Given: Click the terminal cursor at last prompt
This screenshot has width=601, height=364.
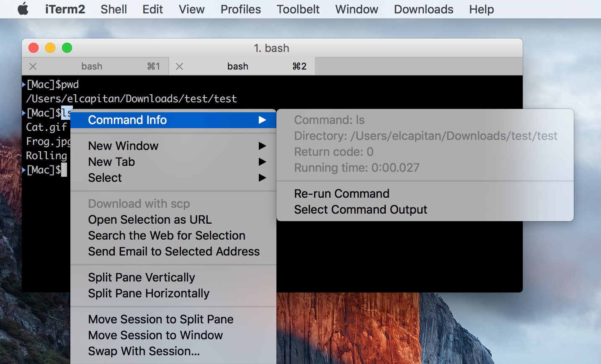Looking at the screenshot, I should [x=64, y=170].
